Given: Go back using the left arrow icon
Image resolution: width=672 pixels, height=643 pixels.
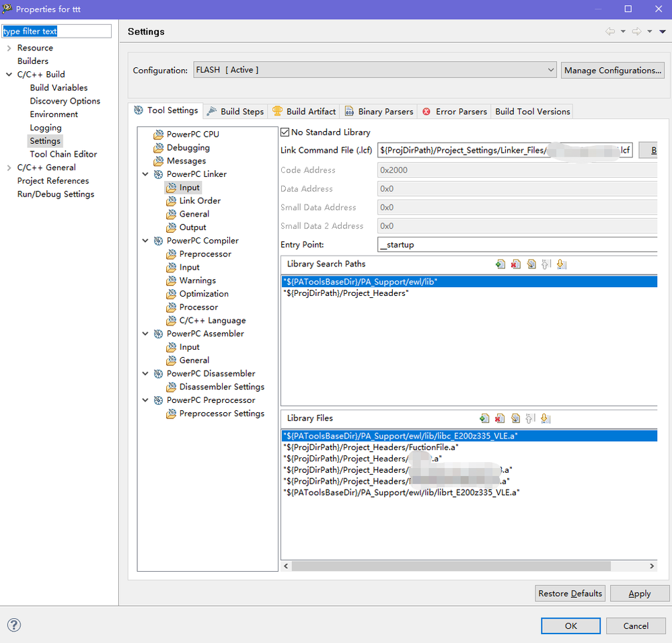Looking at the screenshot, I should pyautogui.click(x=610, y=31).
